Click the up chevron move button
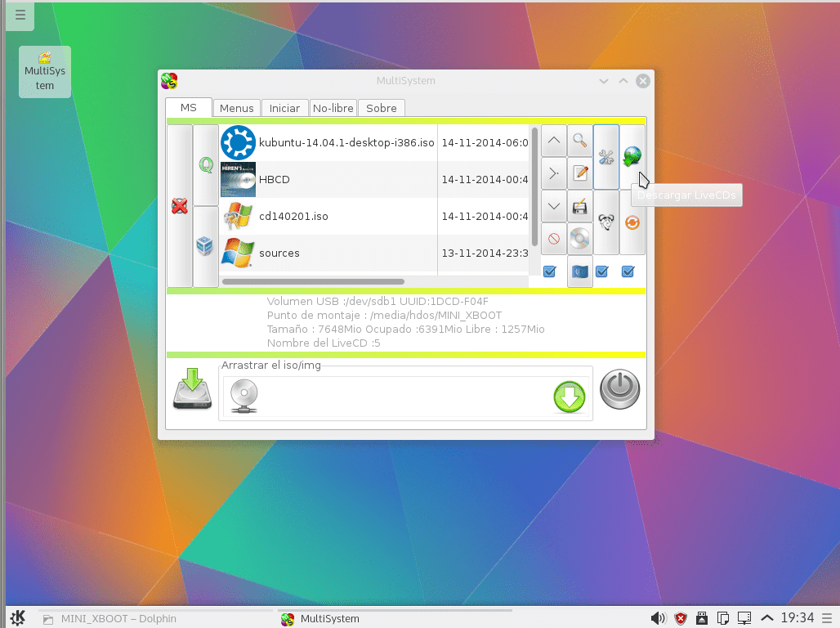Viewport: 840px width, 628px height. [554, 141]
